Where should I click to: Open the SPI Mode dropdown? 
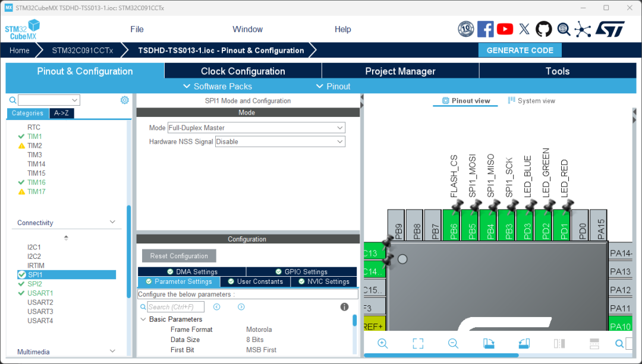(256, 128)
